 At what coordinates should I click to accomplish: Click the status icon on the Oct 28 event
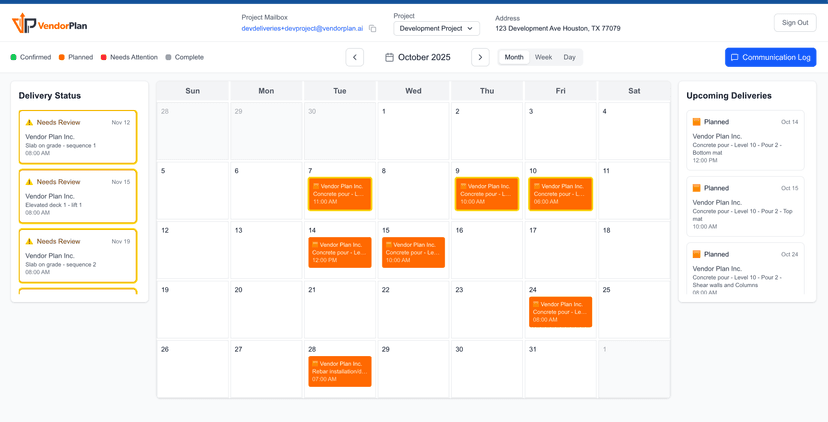316,363
